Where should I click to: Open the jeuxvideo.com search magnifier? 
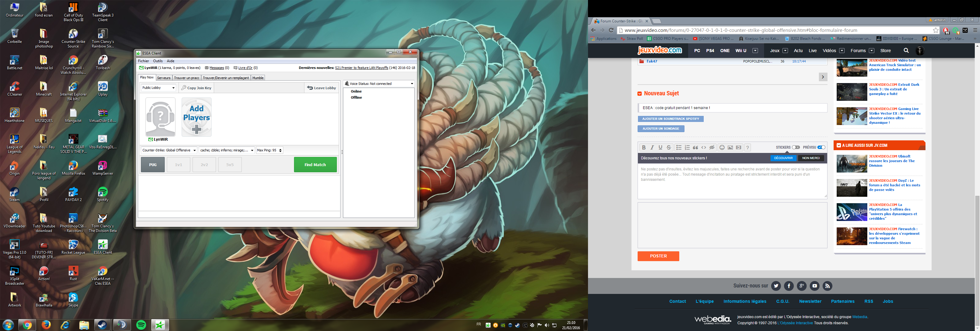[x=906, y=51]
